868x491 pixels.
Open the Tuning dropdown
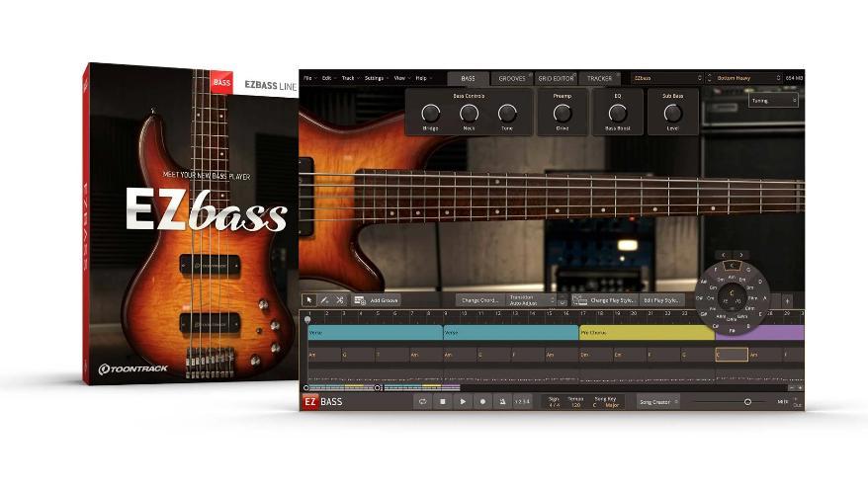[773, 101]
